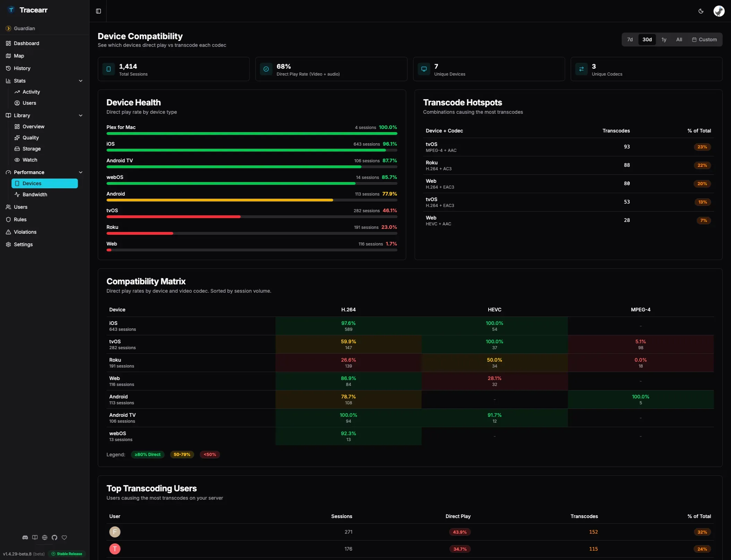The image size is (731, 560).
Task: Click the Unique Codecs swap icon
Action: [582, 69]
